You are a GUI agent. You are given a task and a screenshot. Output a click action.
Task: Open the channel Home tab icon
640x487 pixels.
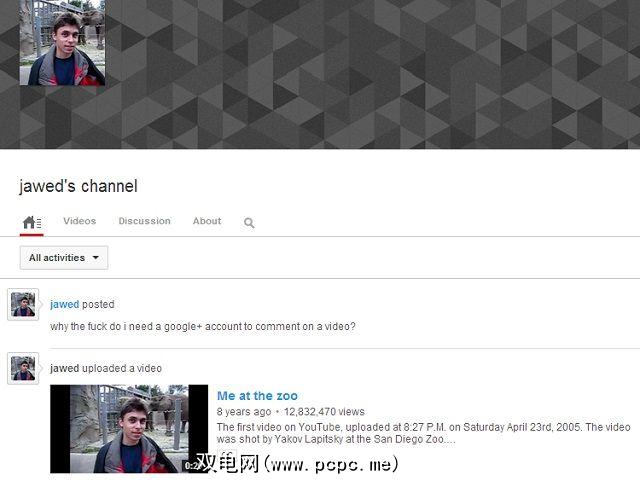tap(32, 222)
